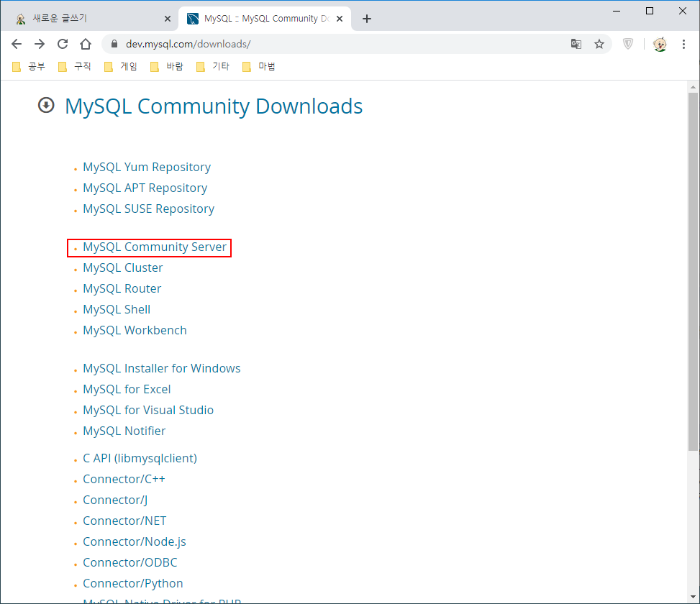Screen dimensions: 700x604
Task: Open MySQL Cluster link
Action: (123, 267)
